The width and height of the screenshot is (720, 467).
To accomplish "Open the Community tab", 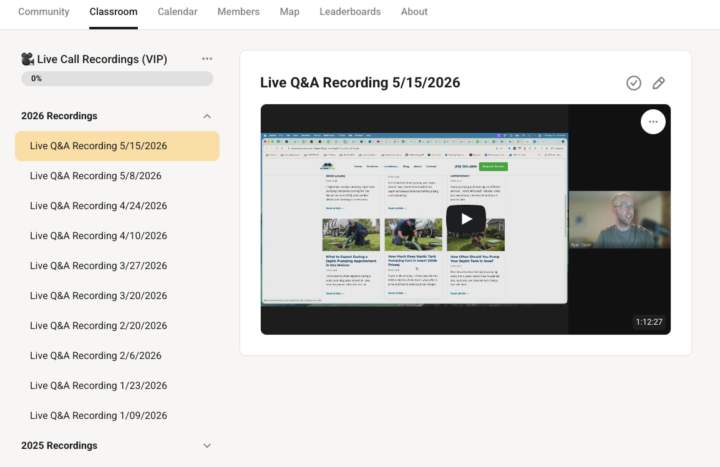I will click(x=44, y=11).
